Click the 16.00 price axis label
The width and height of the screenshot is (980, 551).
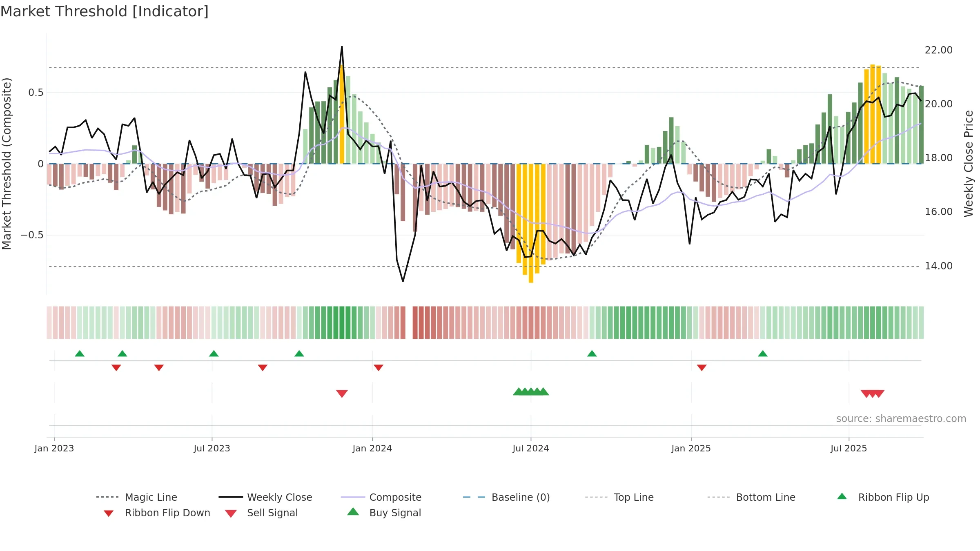[939, 211]
